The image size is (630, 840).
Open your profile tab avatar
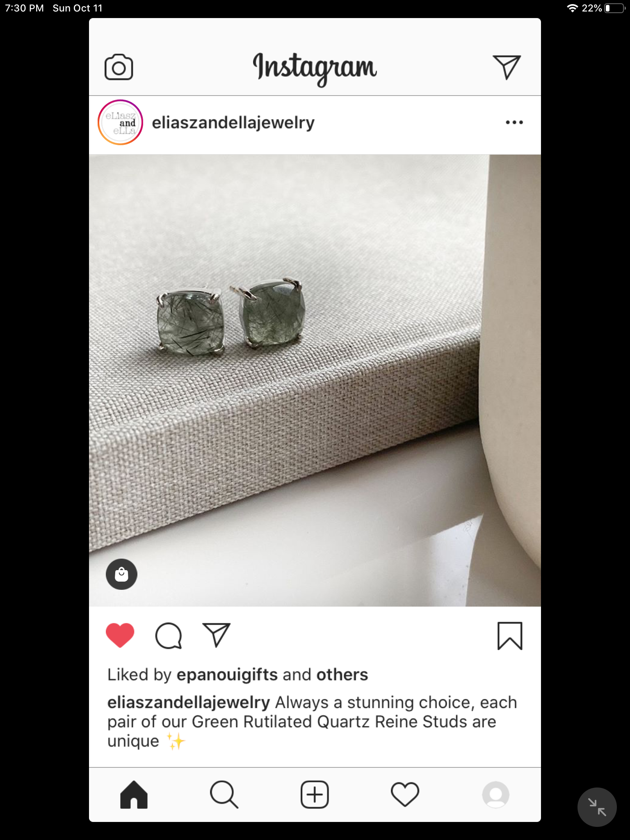tap(496, 794)
